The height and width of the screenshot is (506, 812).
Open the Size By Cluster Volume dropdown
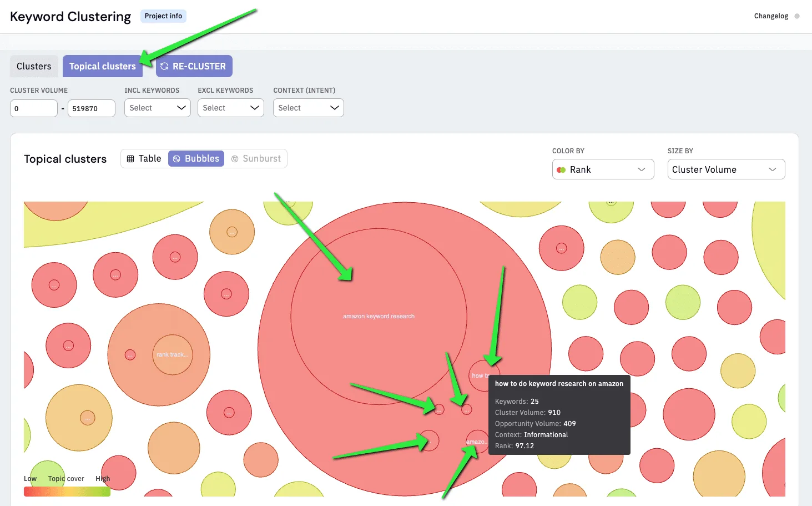coord(727,169)
